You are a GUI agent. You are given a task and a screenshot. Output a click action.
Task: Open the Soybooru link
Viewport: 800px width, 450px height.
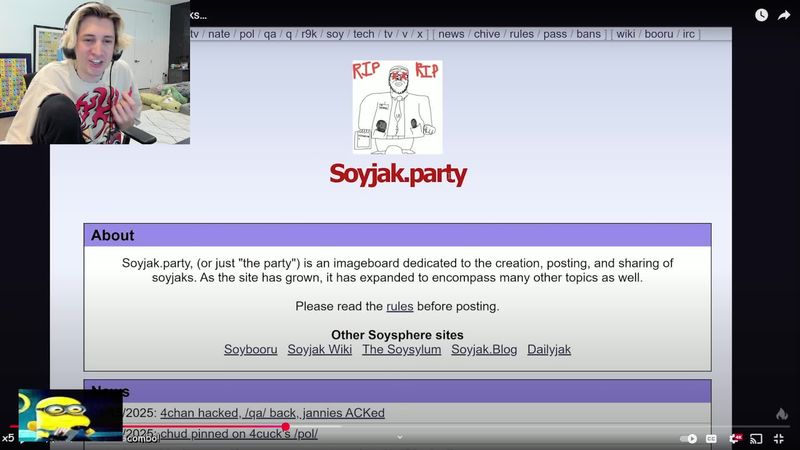(x=249, y=349)
